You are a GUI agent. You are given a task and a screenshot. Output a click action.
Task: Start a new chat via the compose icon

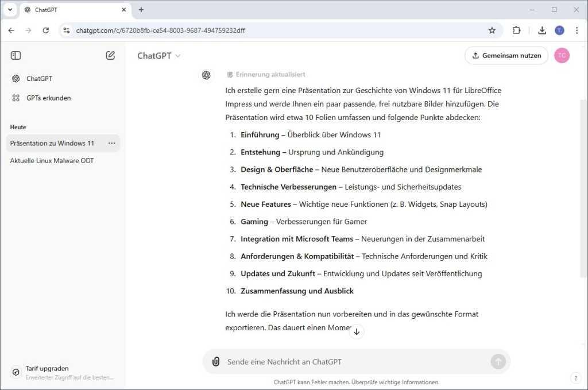110,55
